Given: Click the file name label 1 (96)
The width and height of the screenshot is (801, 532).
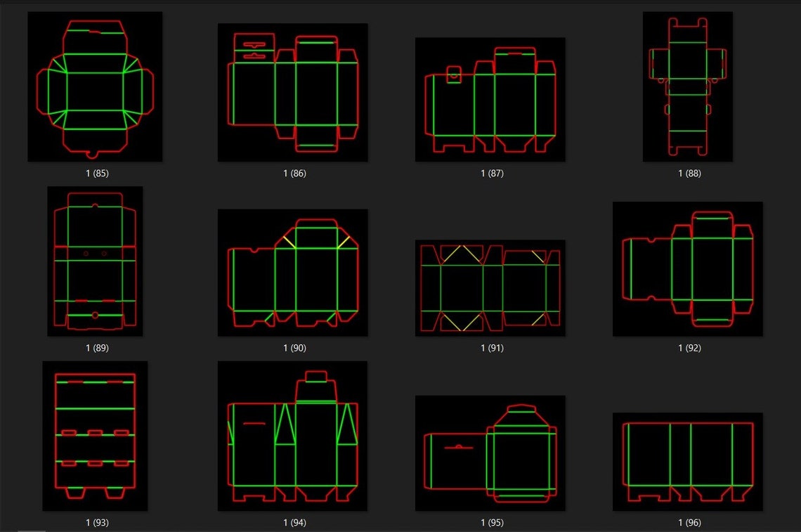Looking at the screenshot, I should pyautogui.click(x=690, y=523).
